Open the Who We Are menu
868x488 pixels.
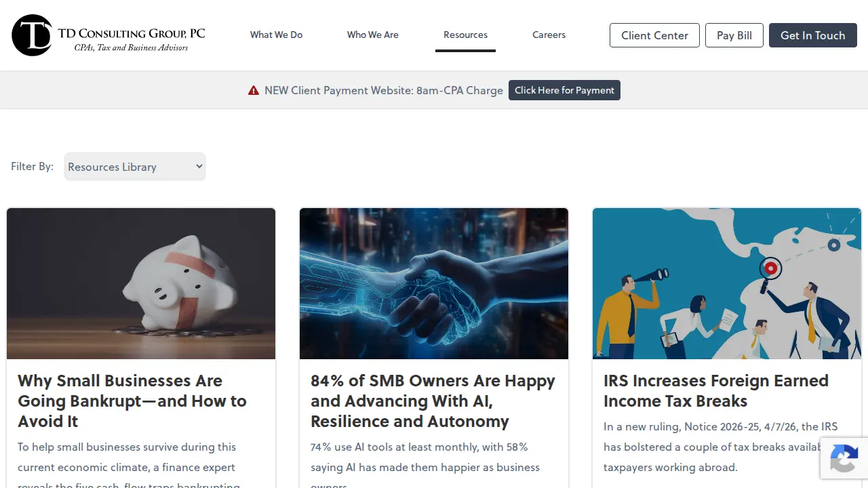point(373,35)
